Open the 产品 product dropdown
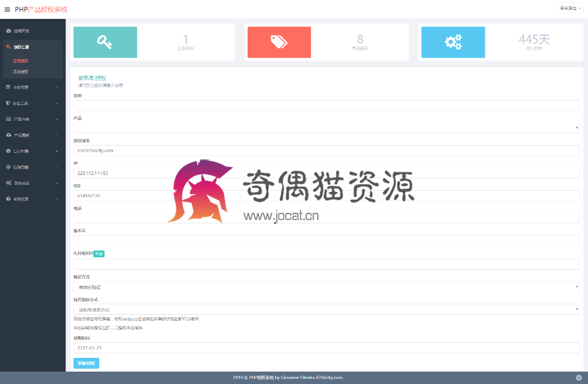The image size is (588, 384). 327,128
